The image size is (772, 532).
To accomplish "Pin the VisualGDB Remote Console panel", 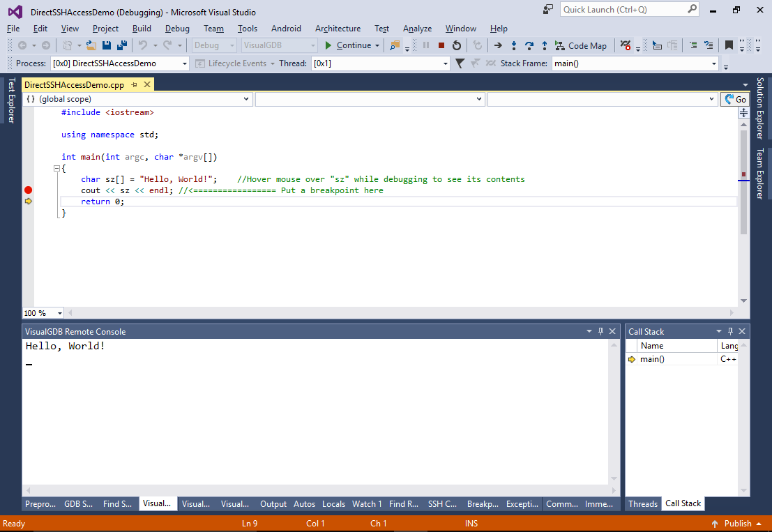I will tap(600, 331).
